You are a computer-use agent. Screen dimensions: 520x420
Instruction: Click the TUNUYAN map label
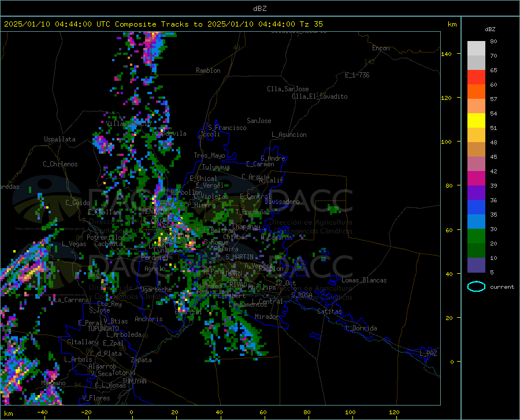tap(134, 381)
